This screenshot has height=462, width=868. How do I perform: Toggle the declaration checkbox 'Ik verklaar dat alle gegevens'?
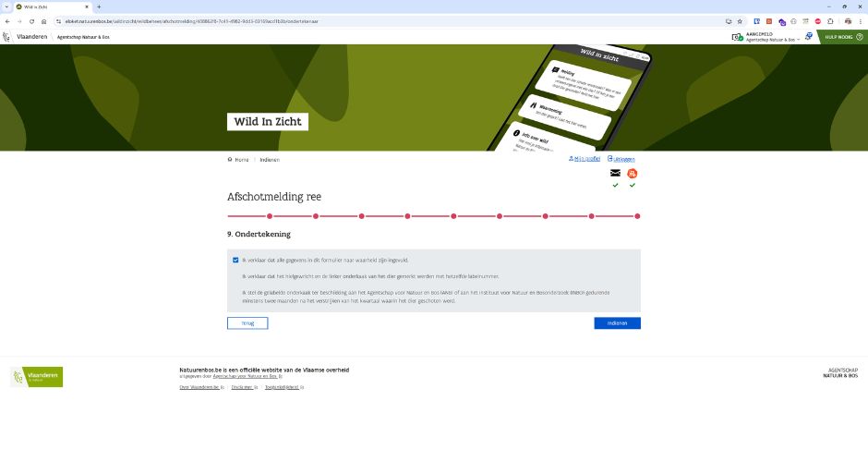pyautogui.click(x=236, y=261)
